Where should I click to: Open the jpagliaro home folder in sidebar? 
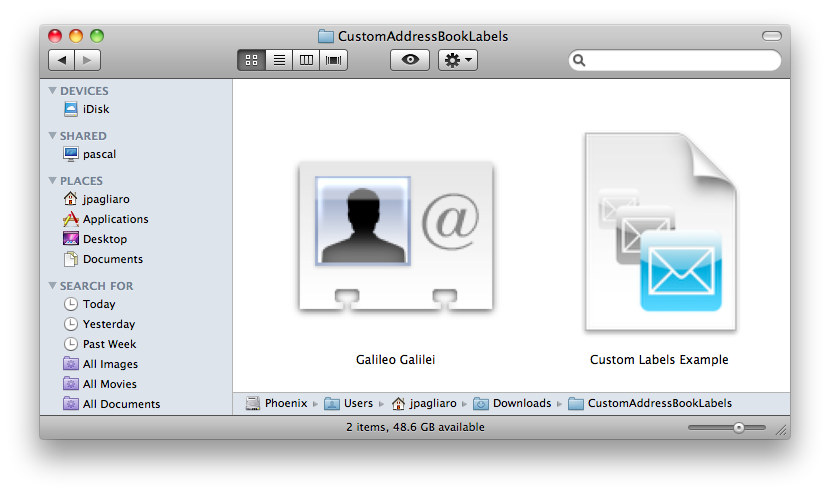[105, 199]
